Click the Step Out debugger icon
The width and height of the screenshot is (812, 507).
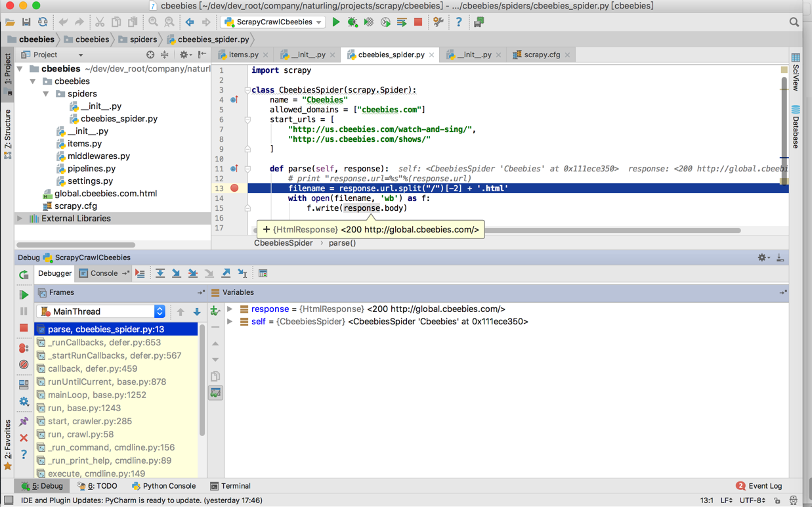tap(226, 273)
